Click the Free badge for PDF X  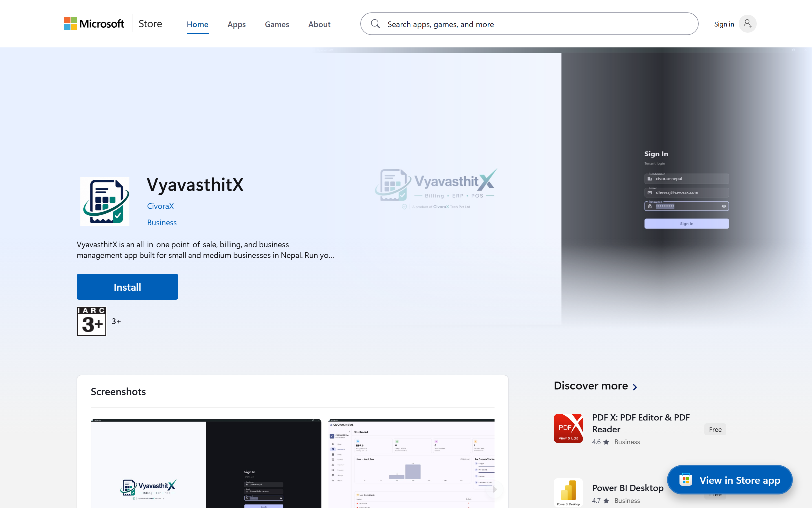click(x=715, y=429)
